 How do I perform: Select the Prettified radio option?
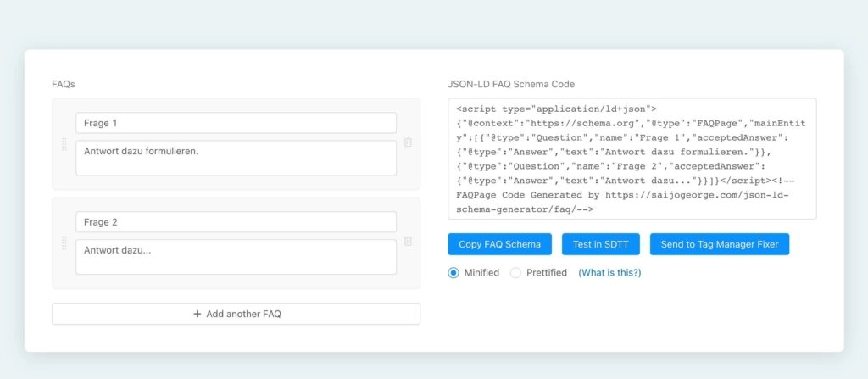pos(515,273)
